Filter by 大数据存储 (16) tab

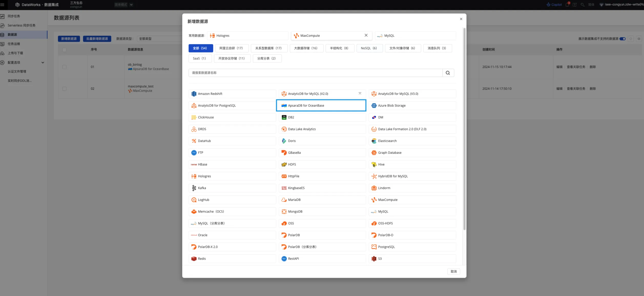306,48
